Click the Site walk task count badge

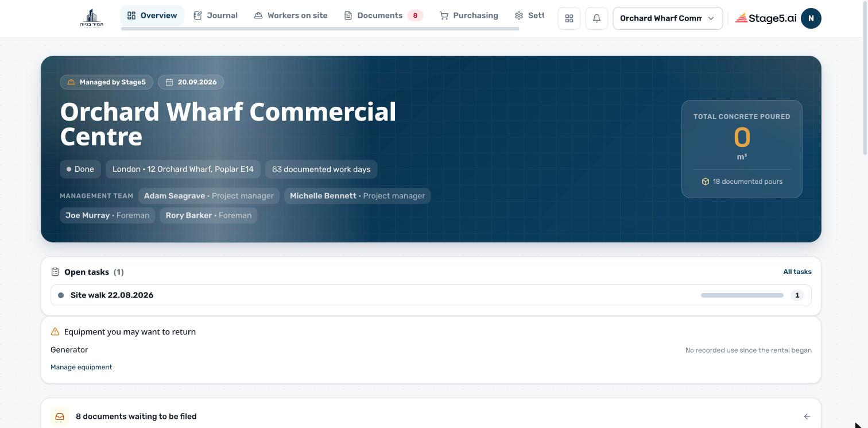point(797,295)
